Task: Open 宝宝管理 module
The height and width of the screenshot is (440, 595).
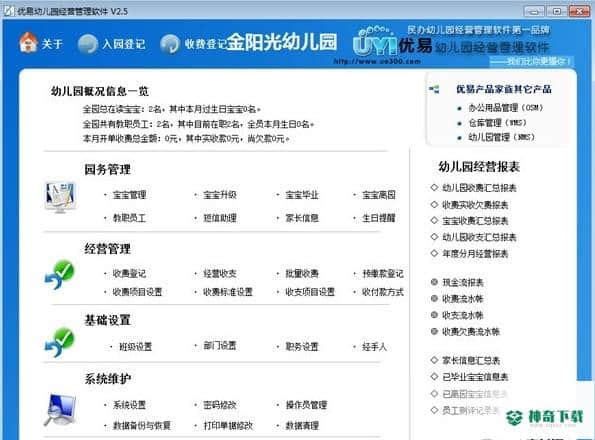Action: coord(129,195)
